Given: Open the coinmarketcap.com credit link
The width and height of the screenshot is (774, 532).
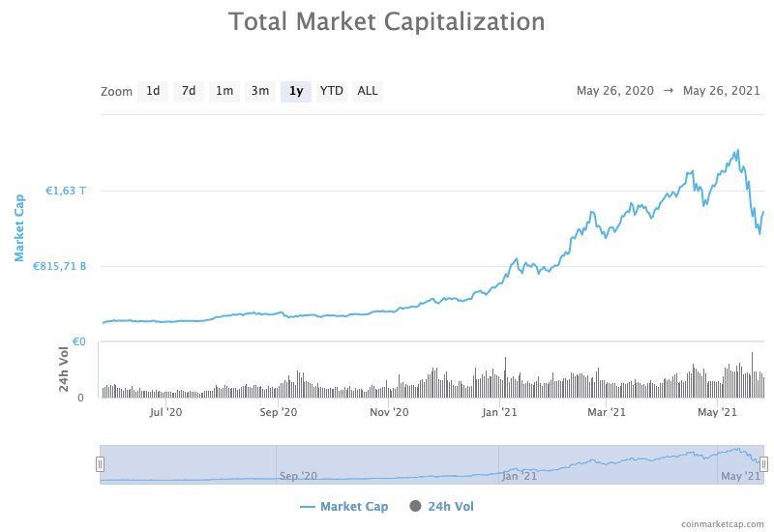Looking at the screenshot, I should (x=723, y=524).
